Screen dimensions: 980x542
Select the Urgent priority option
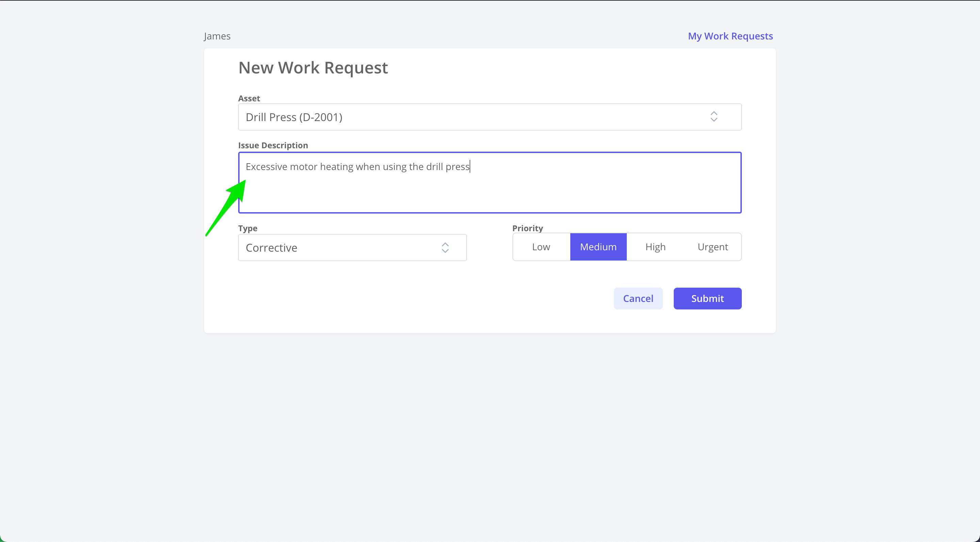tap(713, 247)
